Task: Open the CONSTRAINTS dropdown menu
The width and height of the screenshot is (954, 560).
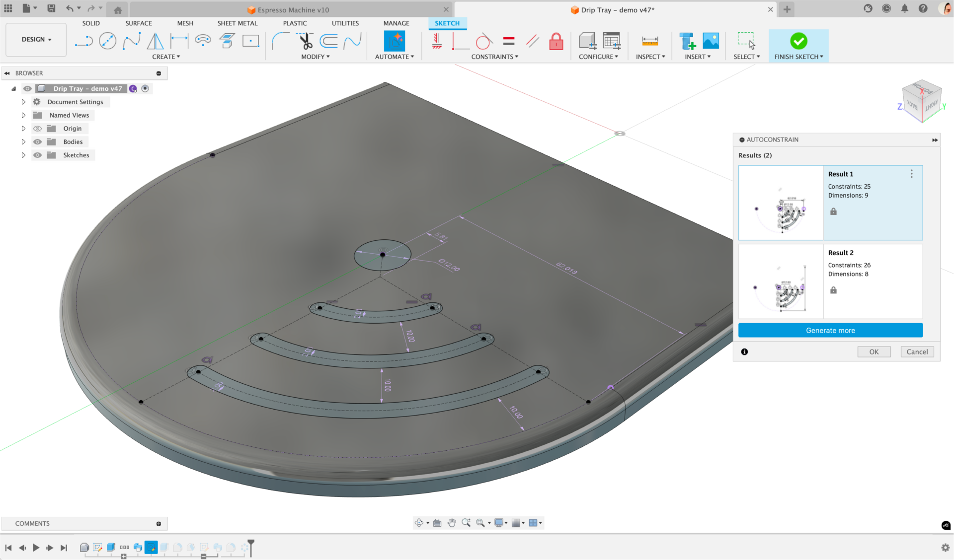Action: click(494, 57)
